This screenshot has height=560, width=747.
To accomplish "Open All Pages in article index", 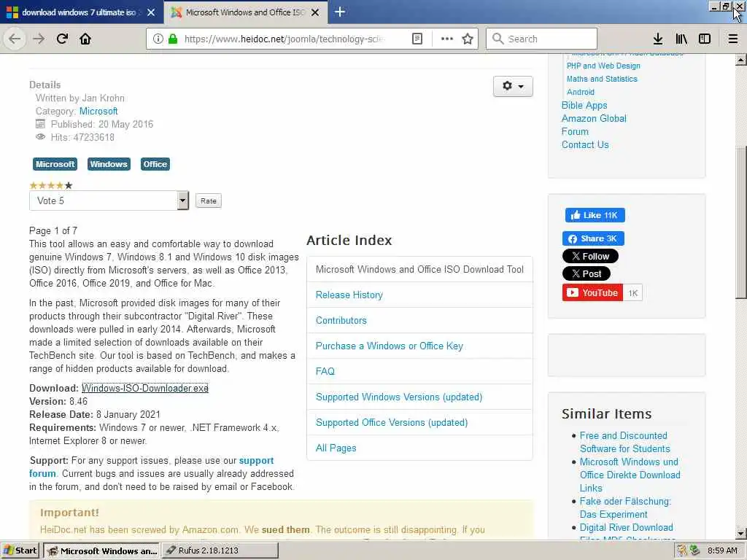I will (336, 448).
